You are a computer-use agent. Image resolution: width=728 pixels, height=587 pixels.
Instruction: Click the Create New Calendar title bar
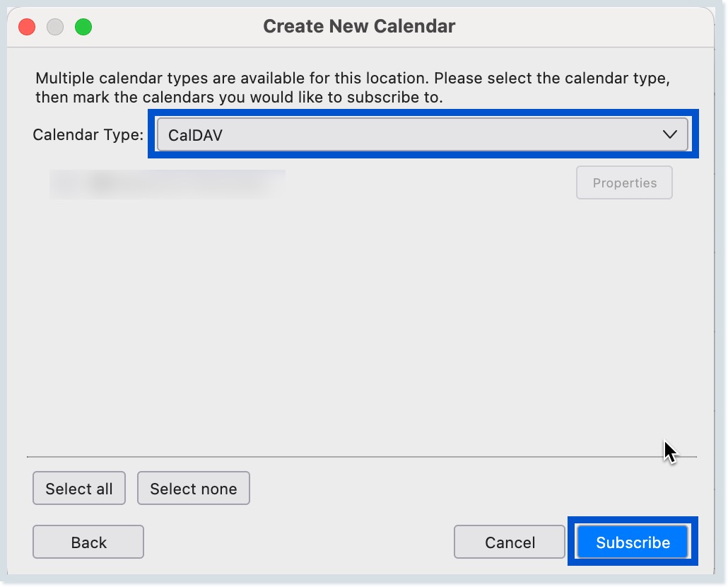(359, 27)
